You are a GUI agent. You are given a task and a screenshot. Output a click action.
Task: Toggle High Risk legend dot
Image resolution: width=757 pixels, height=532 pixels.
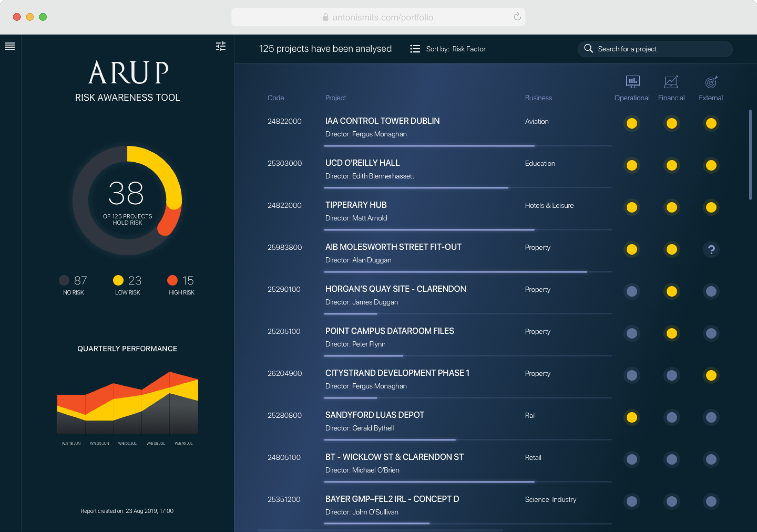(x=172, y=280)
